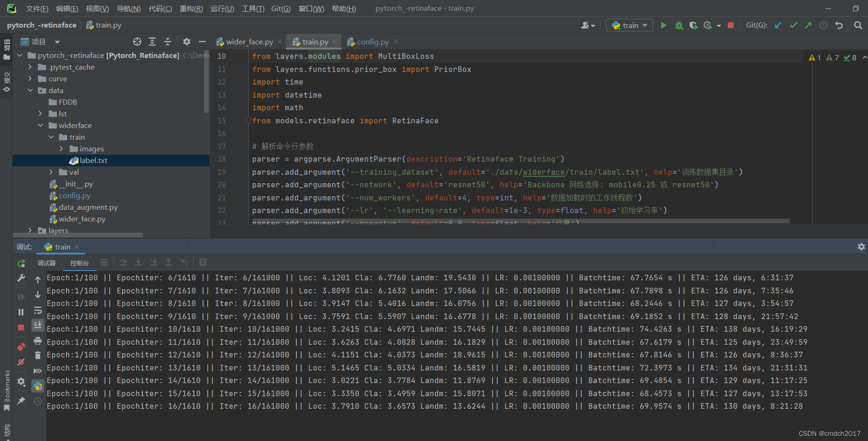Screen dimensions: 868x441
Task: Collapse the widerface folder
Action: (41, 125)
